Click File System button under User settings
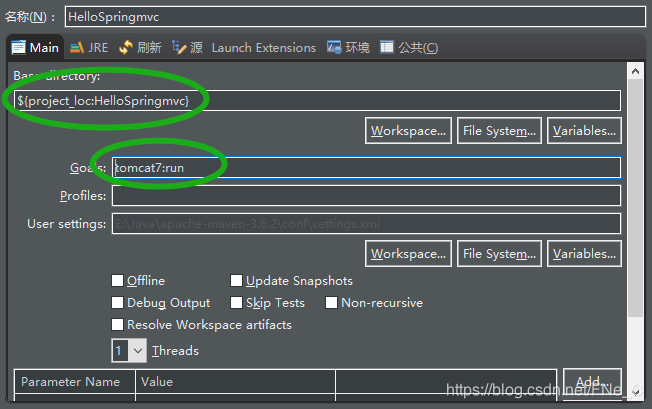Image resolution: width=652 pixels, height=409 pixels. (x=499, y=254)
